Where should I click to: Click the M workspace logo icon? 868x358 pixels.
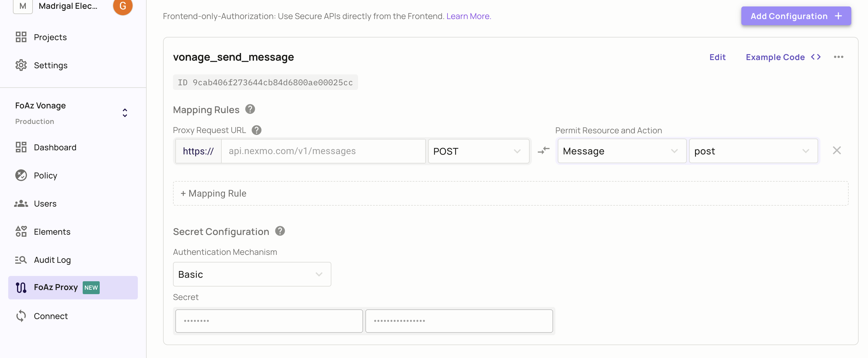coord(23,6)
